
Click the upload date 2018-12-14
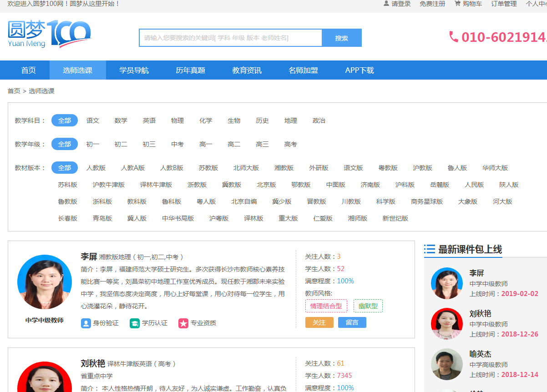click(x=520, y=375)
